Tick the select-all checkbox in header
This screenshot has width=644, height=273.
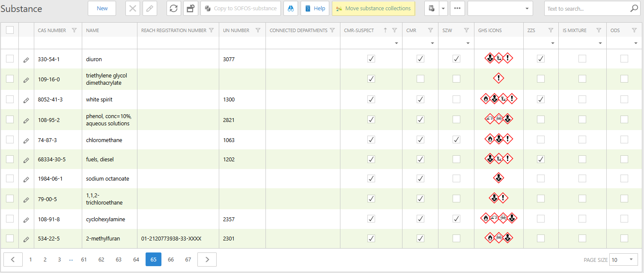[10, 30]
